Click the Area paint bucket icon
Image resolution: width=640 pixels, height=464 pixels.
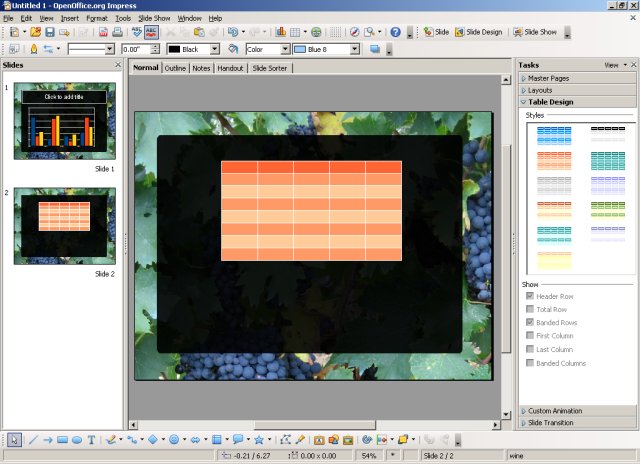pos(233,49)
